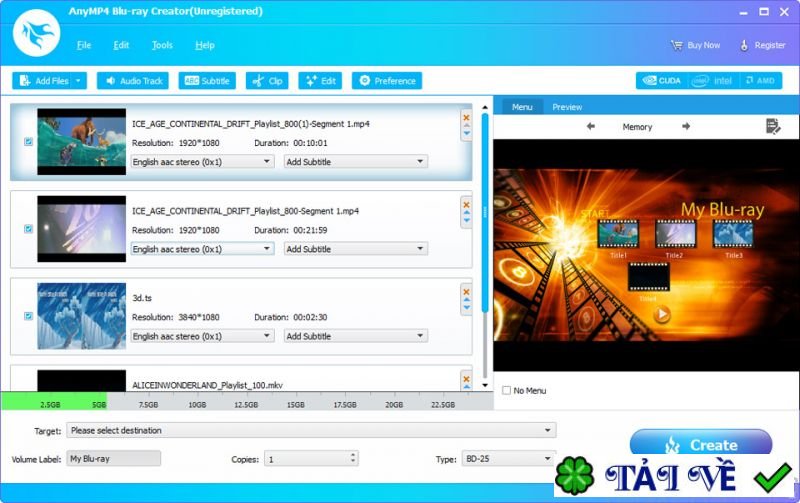Screen dimensions: 800x503
Task: Open the Preference settings
Action: (386, 81)
